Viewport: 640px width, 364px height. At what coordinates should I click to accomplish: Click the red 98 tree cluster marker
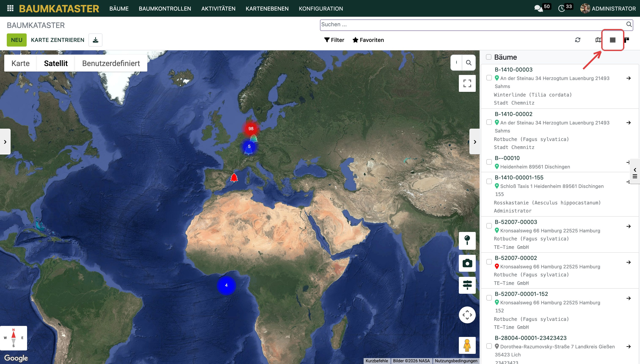[x=251, y=128]
